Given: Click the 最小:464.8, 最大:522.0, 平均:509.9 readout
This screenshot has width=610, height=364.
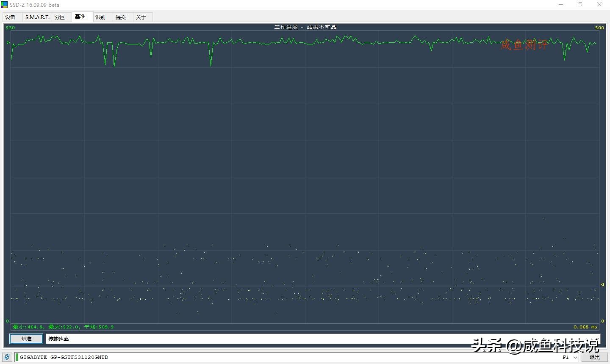Looking at the screenshot, I should click(63, 327).
